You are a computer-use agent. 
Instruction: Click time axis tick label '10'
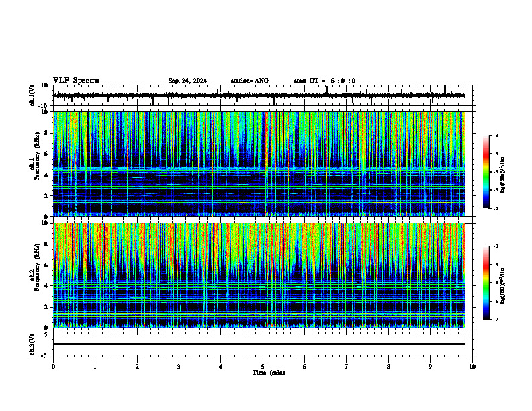[472, 367]
